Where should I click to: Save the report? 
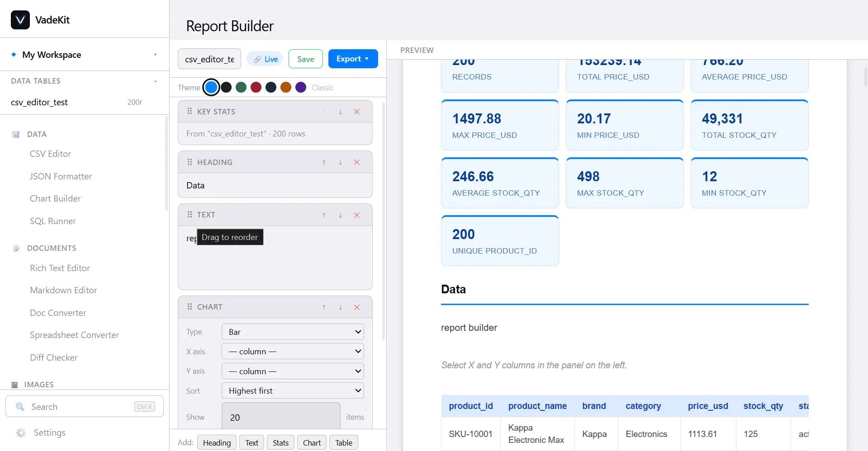pos(306,59)
